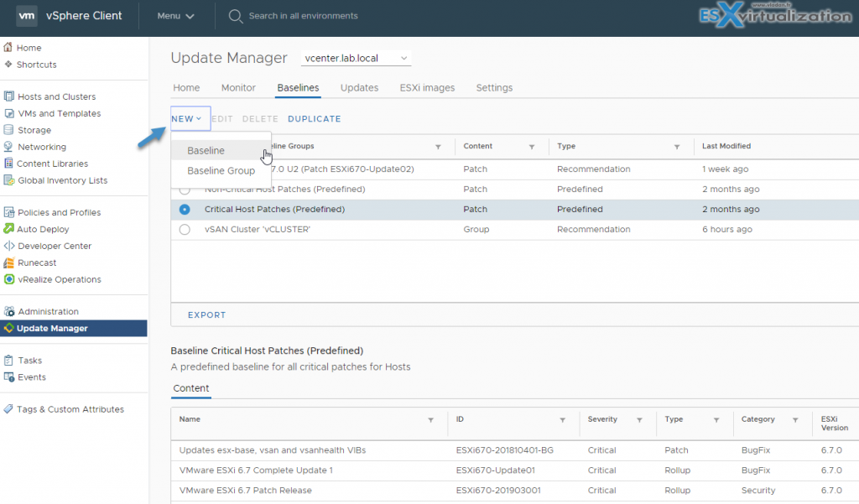Viewport: 859px width, 504px height.
Task: Click the DUPLICATE button
Action: (x=314, y=119)
